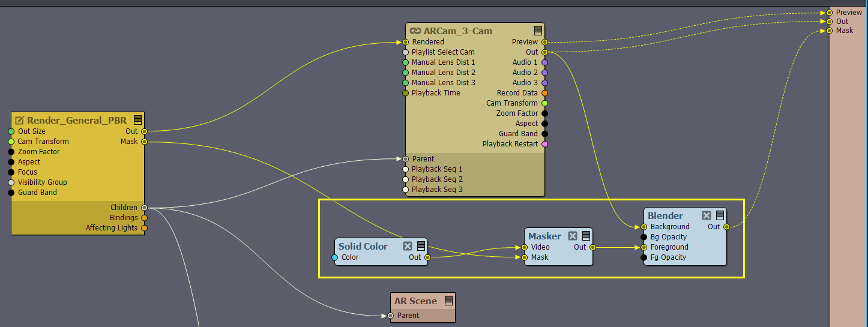
Task: Click the Bg Opacity pin on Blender
Action: click(644, 237)
